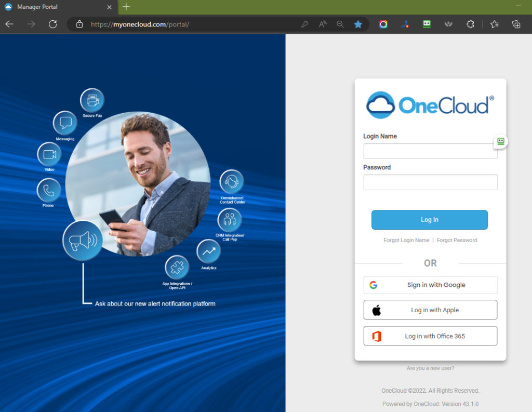Image resolution: width=532 pixels, height=412 pixels.
Task: Click the megaphone alert notification icon
Action: [x=83, y=241]
